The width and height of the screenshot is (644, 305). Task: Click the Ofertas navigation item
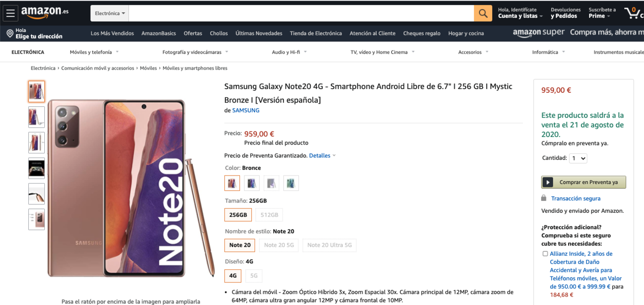[x=192, y=33]
